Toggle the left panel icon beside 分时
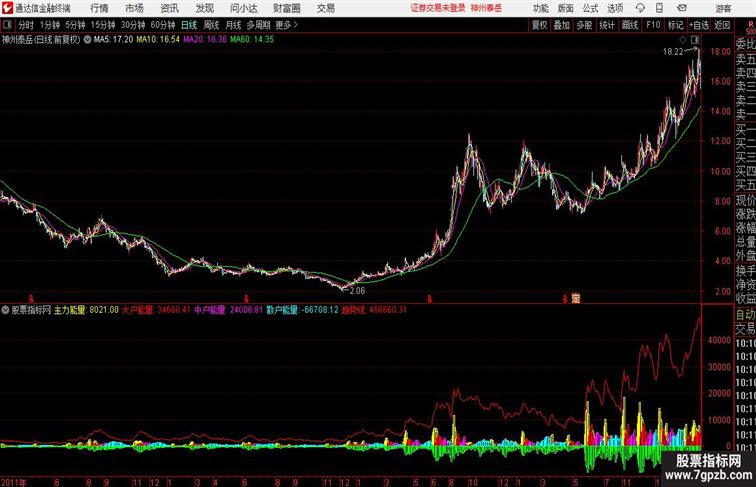 pyautogui.click(x=7, y=25)
